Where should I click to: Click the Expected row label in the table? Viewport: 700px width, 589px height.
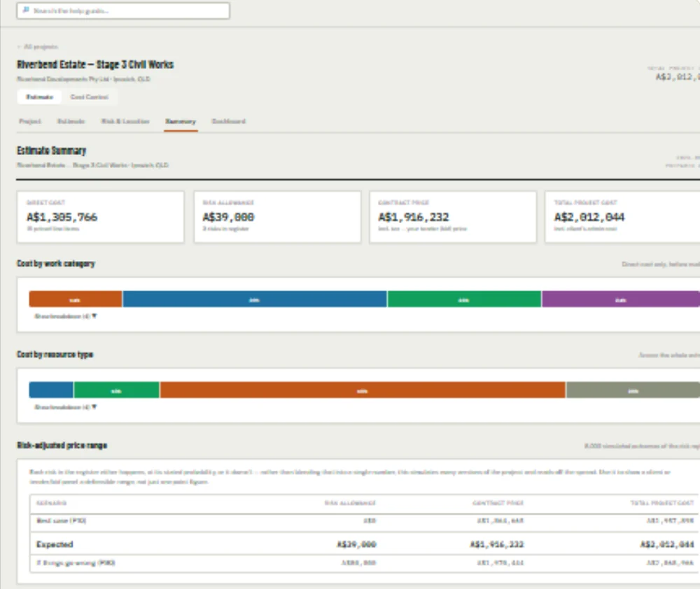55,544
